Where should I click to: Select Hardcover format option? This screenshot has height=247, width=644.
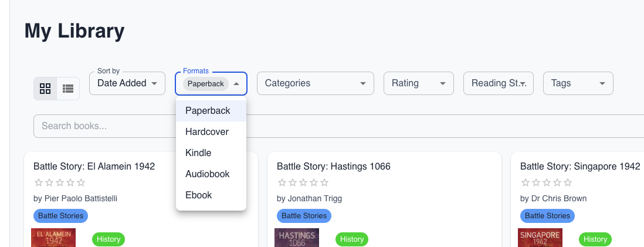click(x=211, y=132)
